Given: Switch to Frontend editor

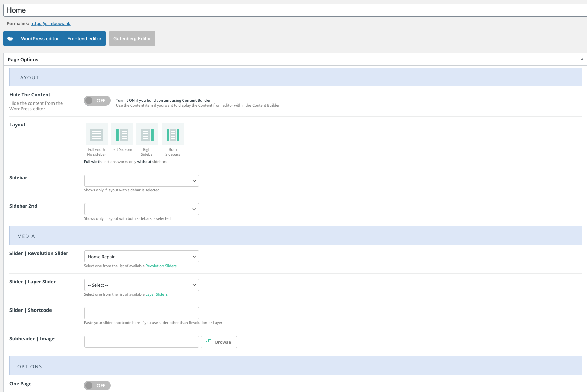Looking at the screenshot, I should tap(84, 39).
